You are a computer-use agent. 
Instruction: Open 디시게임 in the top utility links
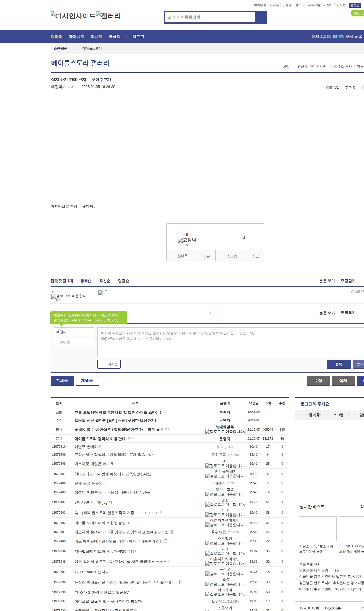click(x=314, y=5)
